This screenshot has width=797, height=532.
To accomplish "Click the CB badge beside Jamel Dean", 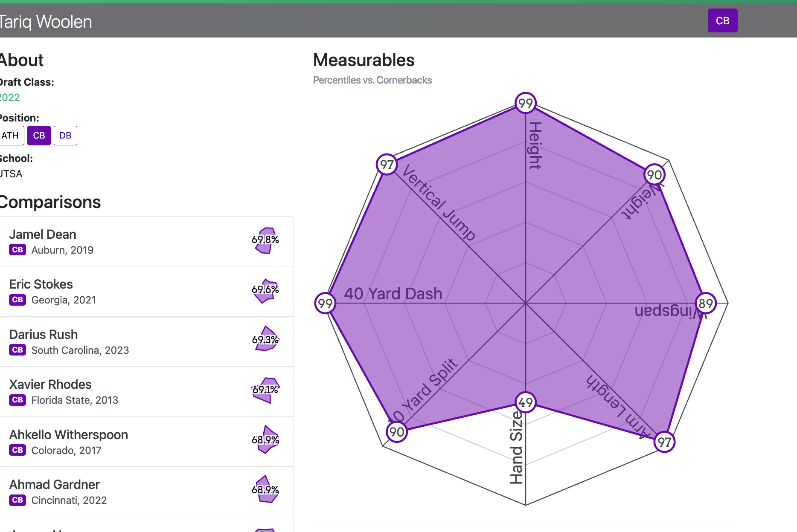I will (x=17, y=250).
